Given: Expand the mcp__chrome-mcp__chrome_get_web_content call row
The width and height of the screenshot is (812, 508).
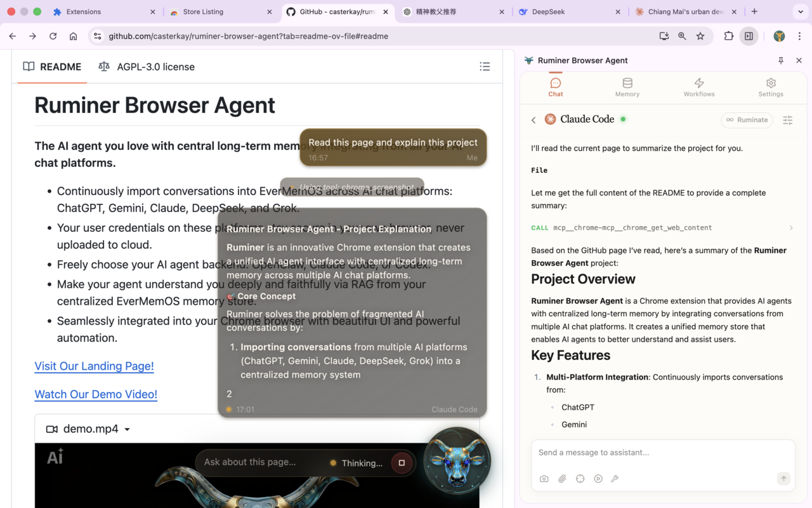Looking at the screenshot, I should coord(663,227).
